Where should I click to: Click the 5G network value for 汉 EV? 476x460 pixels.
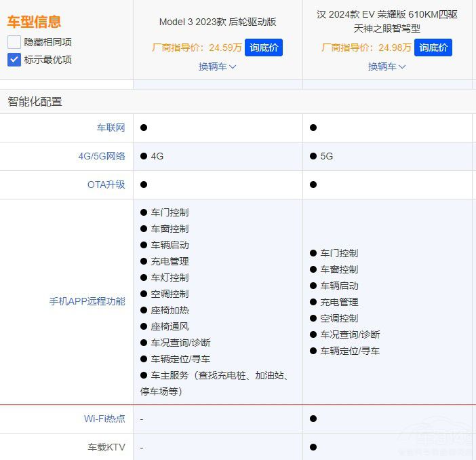click(326, 156)
